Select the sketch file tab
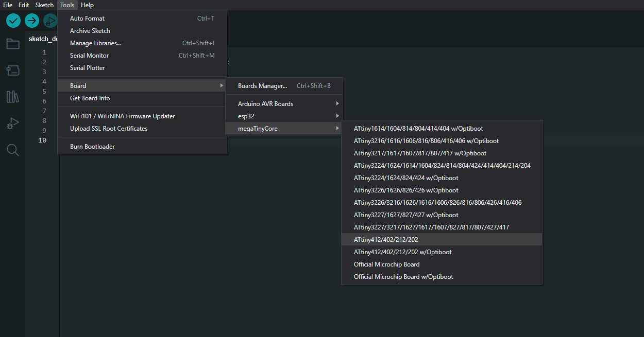 [x=43, y=39]
